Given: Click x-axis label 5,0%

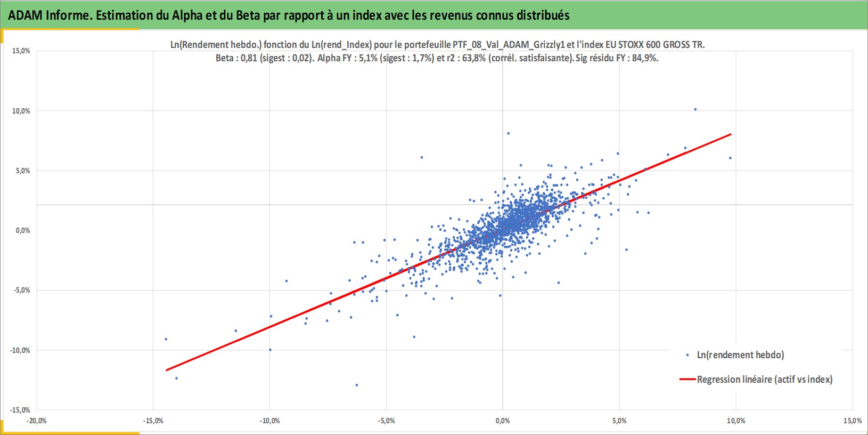Looking at the screenshot, I should tap(619, 421).
